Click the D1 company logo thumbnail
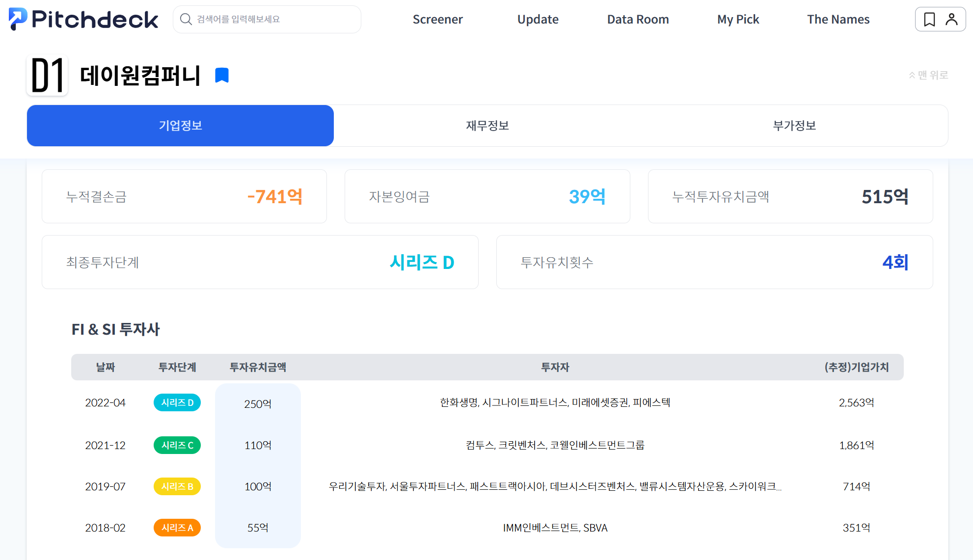The image size is (973, 560). (48, 75)
